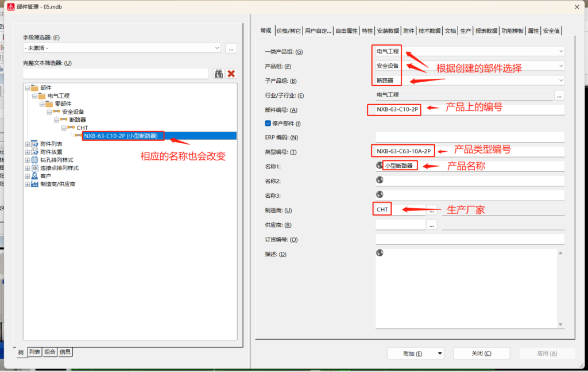Open the 子产品组 dropdown
Viewport: 588px width, 372px height.
(x=560, y=80)
